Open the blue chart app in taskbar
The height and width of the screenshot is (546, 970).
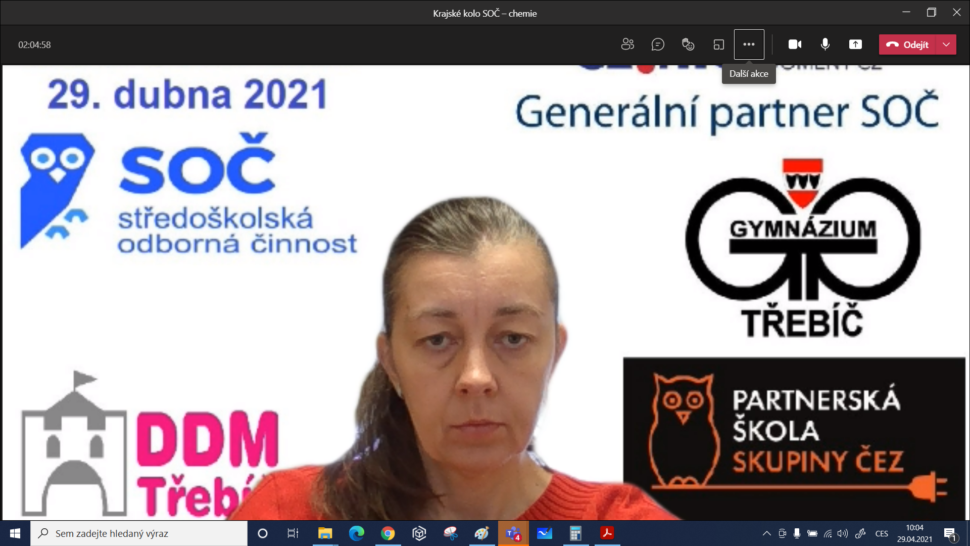[x=544, y=533]
